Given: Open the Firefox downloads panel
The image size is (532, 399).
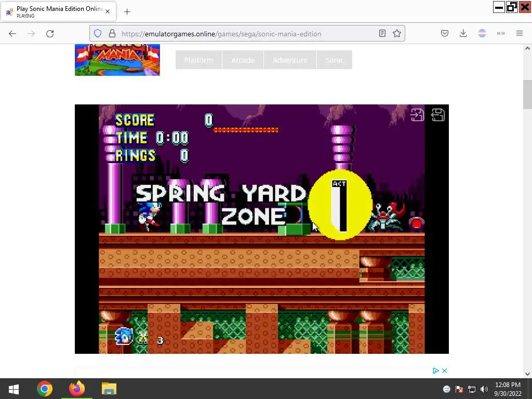Looking at the screenshot, I should point(463,33).
